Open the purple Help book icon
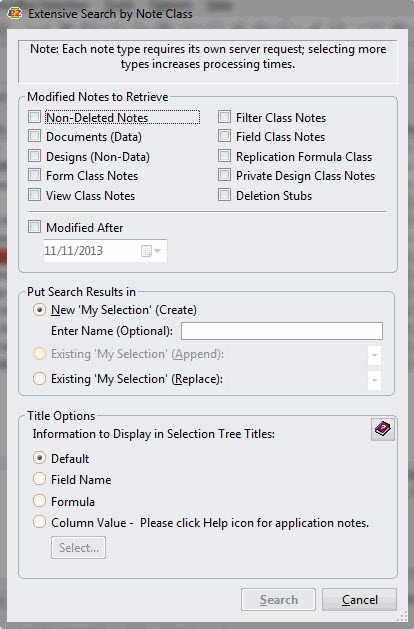414x629 pixels. pos(383,429)
